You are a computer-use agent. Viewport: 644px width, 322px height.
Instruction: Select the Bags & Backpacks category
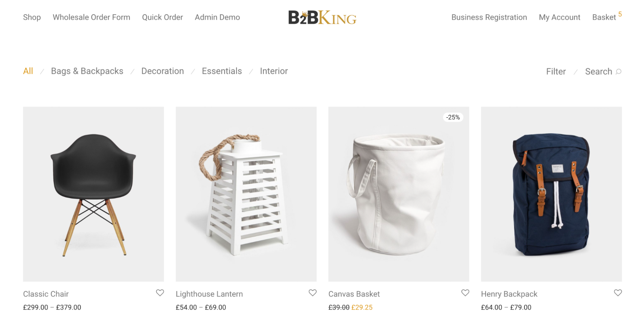(87, 71)
